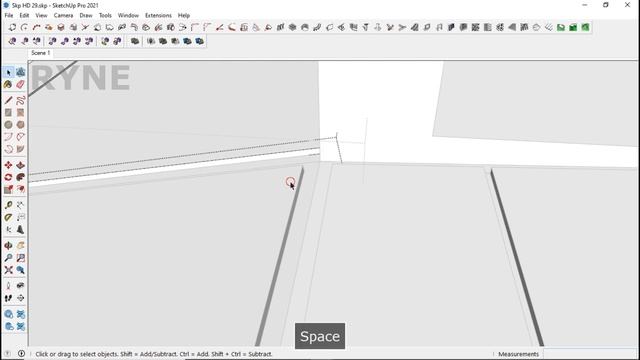This screenshot has width=640, height=360.
Task: Select the arrow Select tool
Action: 9,72
